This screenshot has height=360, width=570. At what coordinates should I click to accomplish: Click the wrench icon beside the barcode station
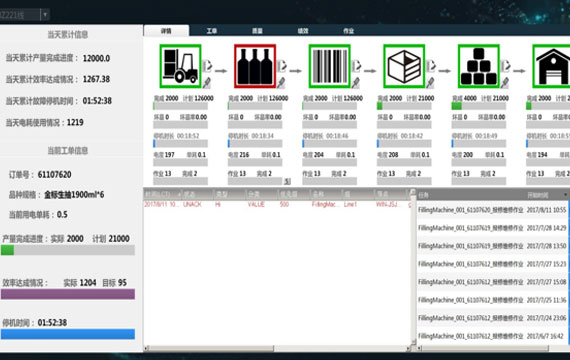point(356,83)
